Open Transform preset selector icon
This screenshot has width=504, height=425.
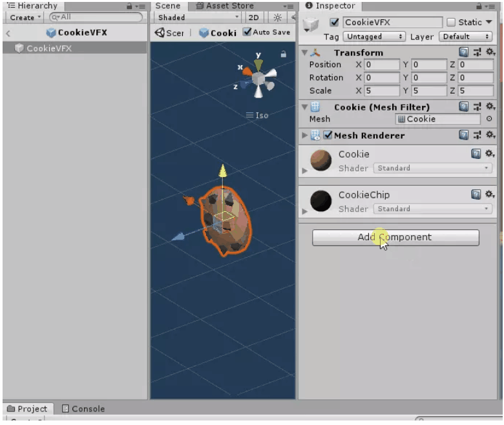tap(478, 52)
